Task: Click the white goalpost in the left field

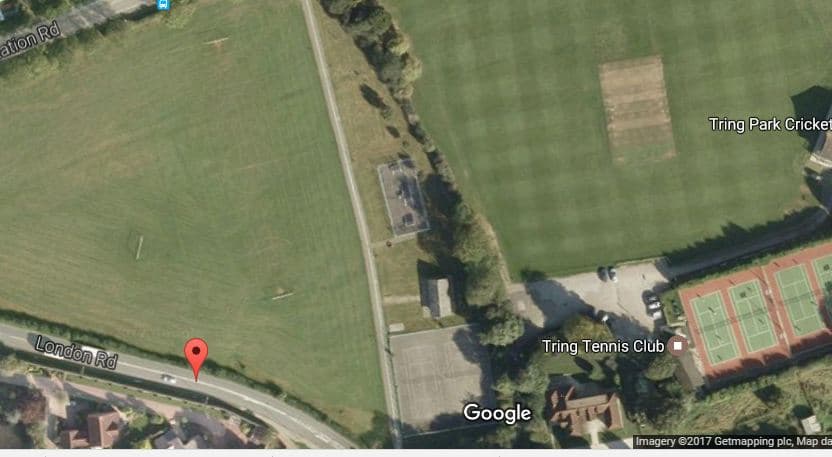Action: [x=139, y=247]
